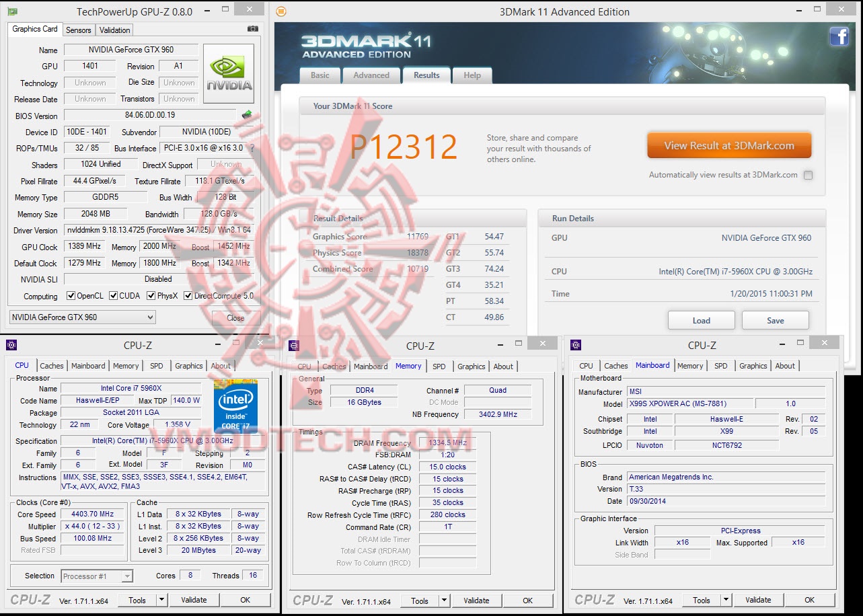This screenshot has height=616, width=863.
Task: Click the P12312 score text
Action: pos(404,146)
